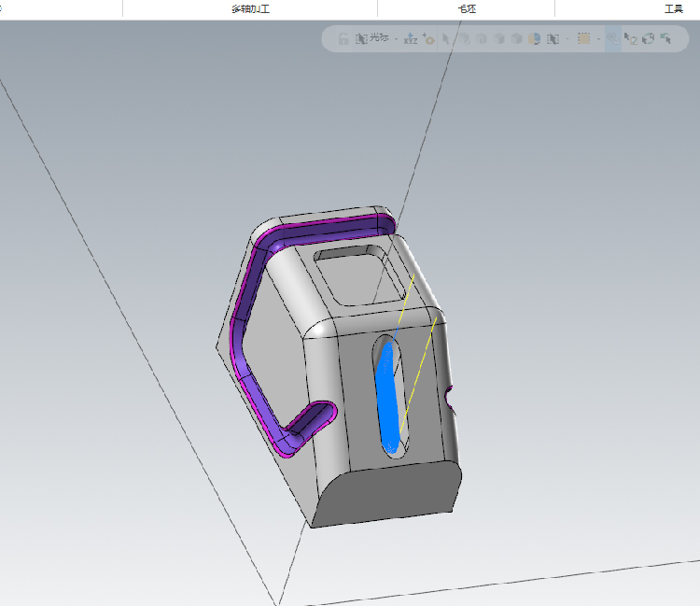This screenshot has width=700, height=606.
Task: Click the blue-orange shaded cube icon
Action: pos(535,39)
